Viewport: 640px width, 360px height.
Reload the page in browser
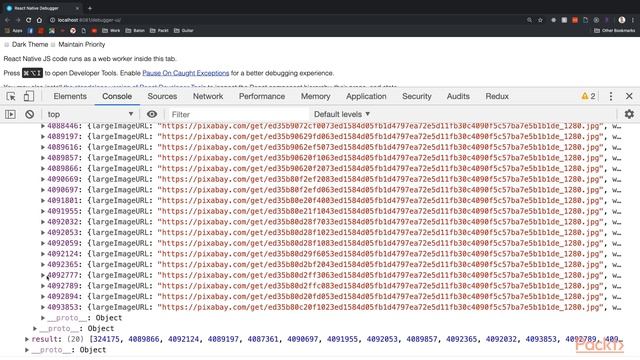(29, 20)
